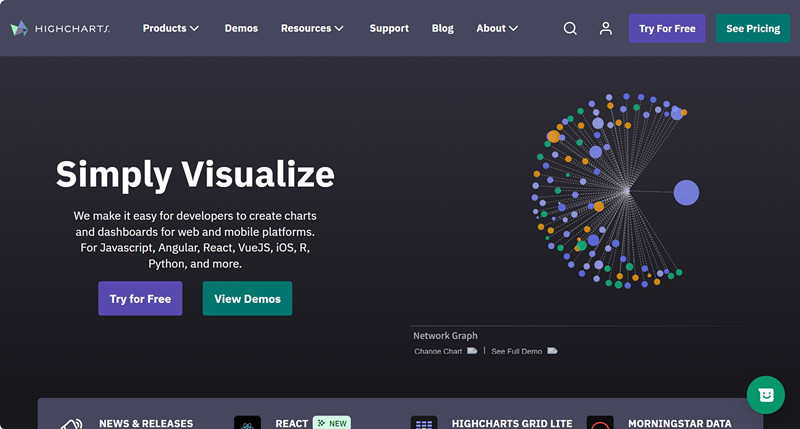Click the header Try For Free button

point(667,29)
